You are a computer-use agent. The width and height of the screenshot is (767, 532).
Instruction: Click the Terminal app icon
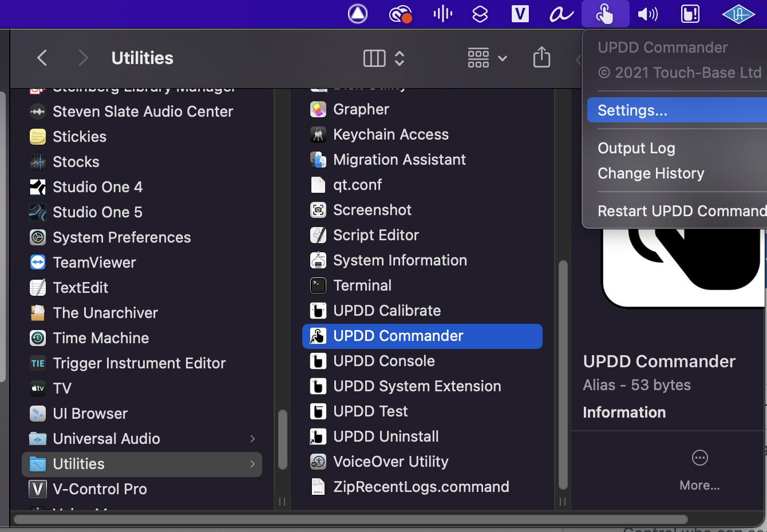tap(318, 285)
